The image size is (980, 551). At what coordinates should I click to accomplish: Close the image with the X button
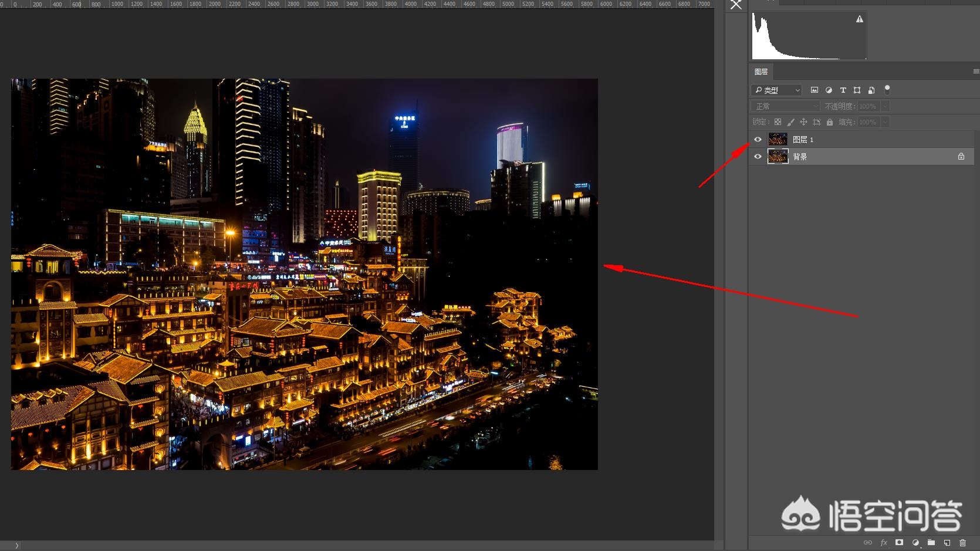[736, 5]
